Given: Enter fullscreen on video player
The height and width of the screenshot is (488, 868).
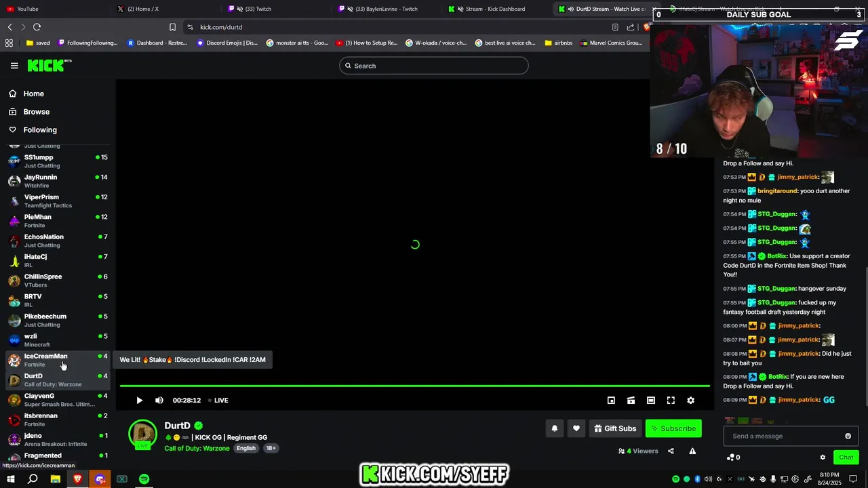Looking at the screenshot, I should pyautogui.click(x=671, y=401).
